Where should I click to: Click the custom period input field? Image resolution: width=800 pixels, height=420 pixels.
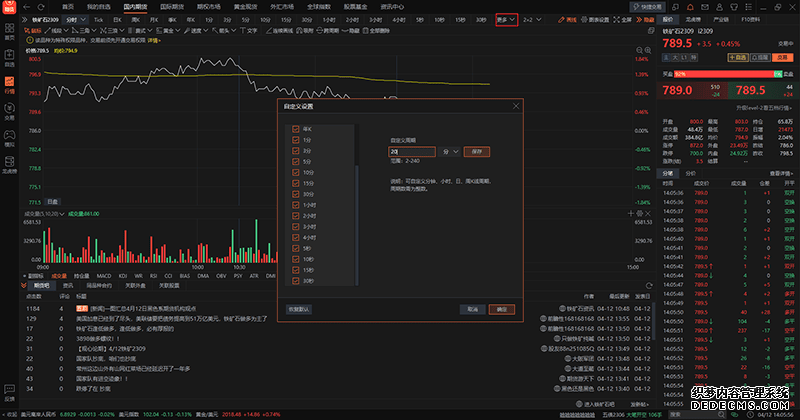pyautogui.click(x=413, y=151)
